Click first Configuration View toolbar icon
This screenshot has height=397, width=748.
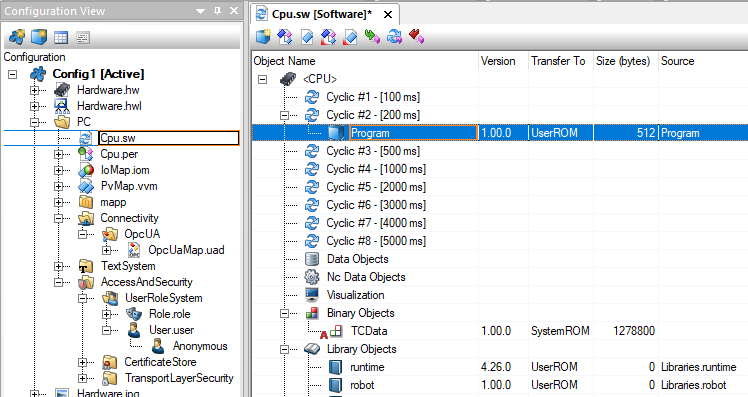click(17, 37)
